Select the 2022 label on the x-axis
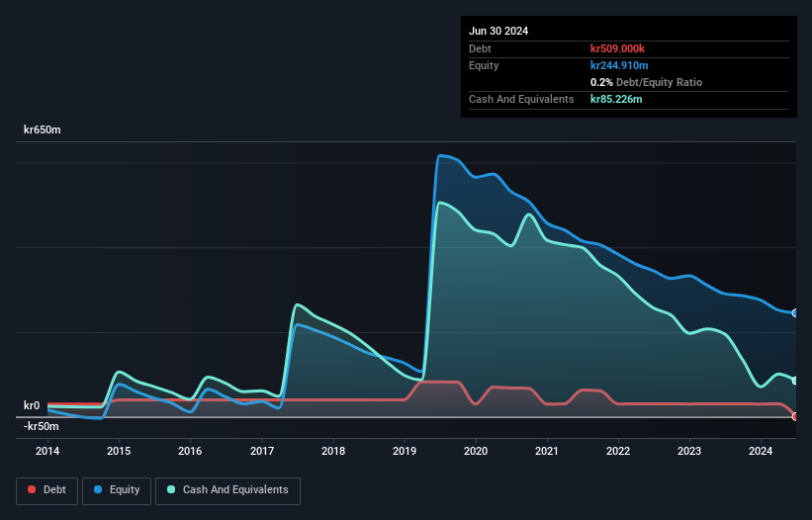Image resolution: width=812 pixels, height=520 pixels. pos(619,452)
